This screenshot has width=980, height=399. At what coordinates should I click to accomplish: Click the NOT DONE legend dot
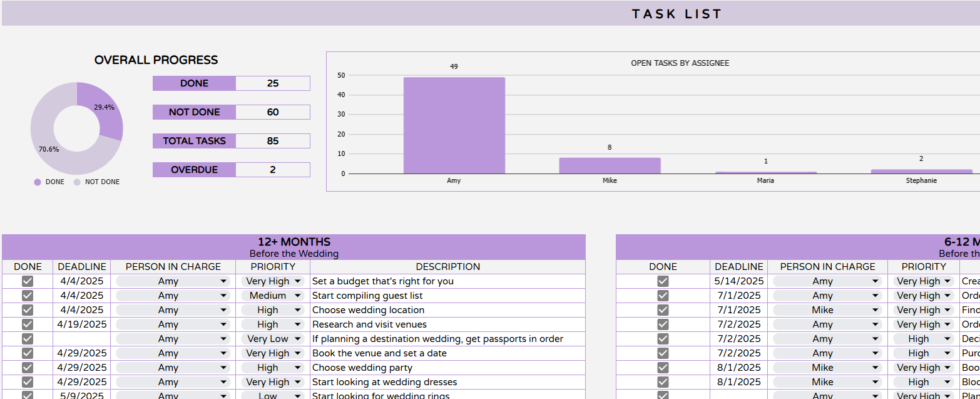coord(78,182)
